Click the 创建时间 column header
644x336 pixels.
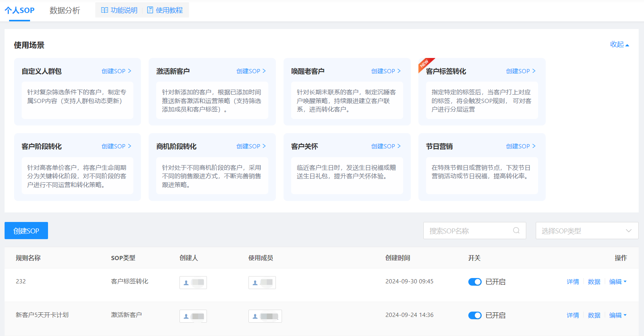pos(398,258)
